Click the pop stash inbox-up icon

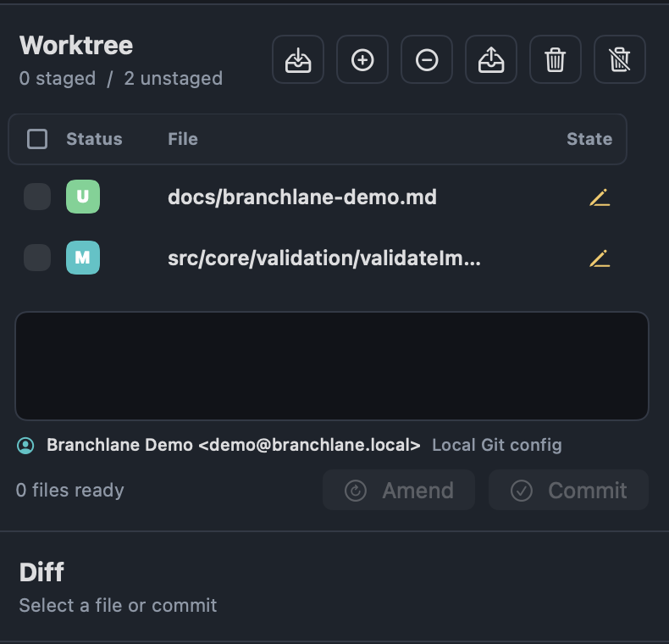coord(491,59)
